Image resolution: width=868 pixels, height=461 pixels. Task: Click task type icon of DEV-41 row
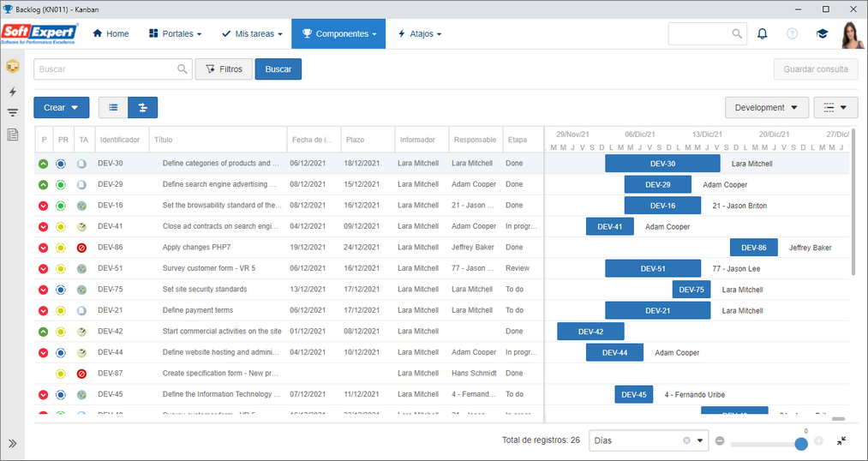pyautogui.click(x=81, y=227)
